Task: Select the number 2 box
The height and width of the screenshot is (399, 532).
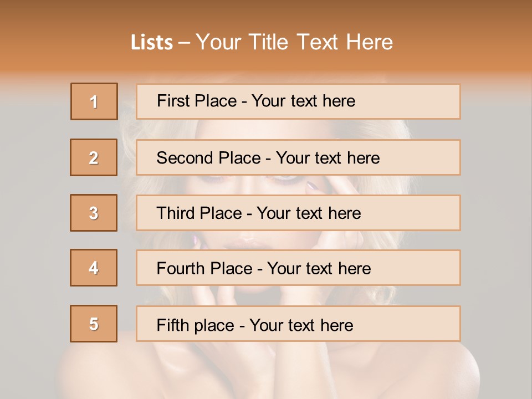Action: pos(94,157)
